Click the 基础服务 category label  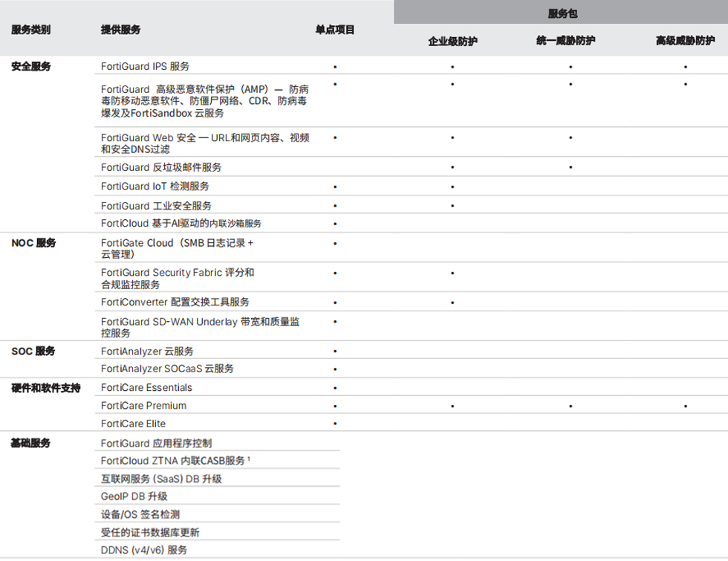pyautogui.click(x=30, y=443)
